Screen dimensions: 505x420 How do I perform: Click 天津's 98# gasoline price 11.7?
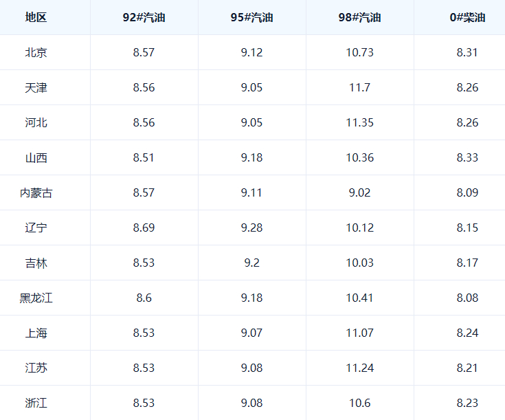pyautogui.click(x=359, y=87)
